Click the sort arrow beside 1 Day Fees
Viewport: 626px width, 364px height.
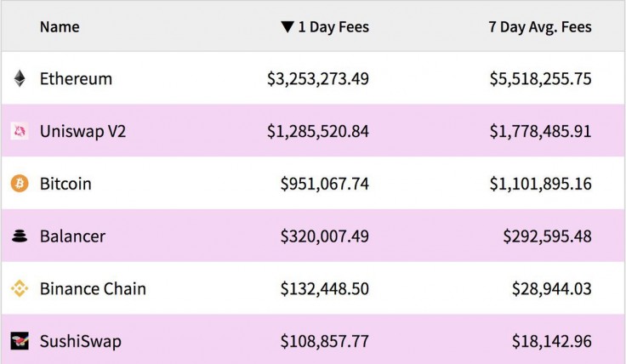(x=287, y=27)
